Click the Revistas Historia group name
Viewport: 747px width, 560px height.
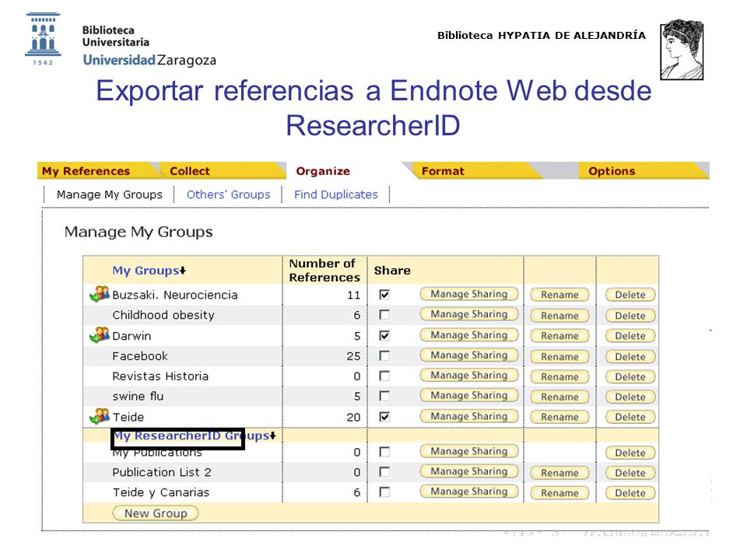click(x=160, y=376)
